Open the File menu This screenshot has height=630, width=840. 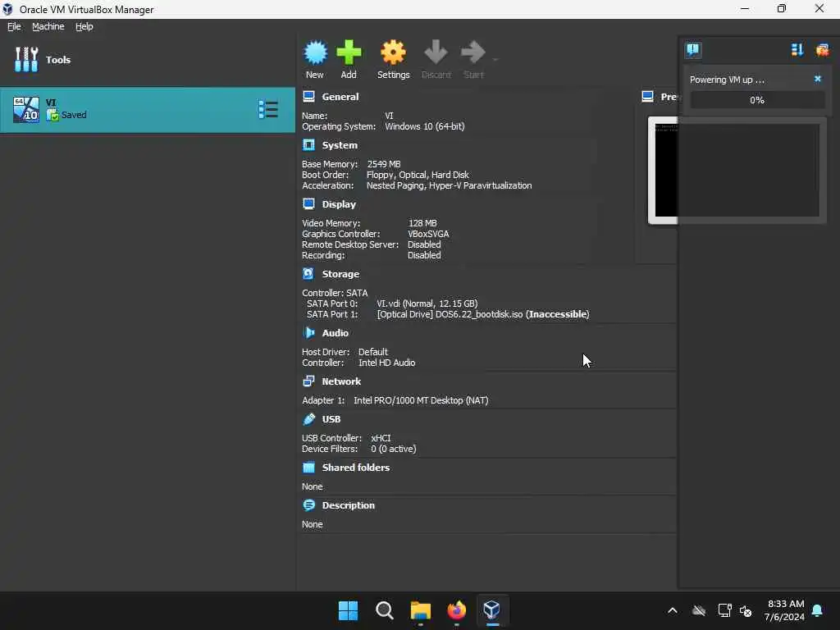(14, 26)
